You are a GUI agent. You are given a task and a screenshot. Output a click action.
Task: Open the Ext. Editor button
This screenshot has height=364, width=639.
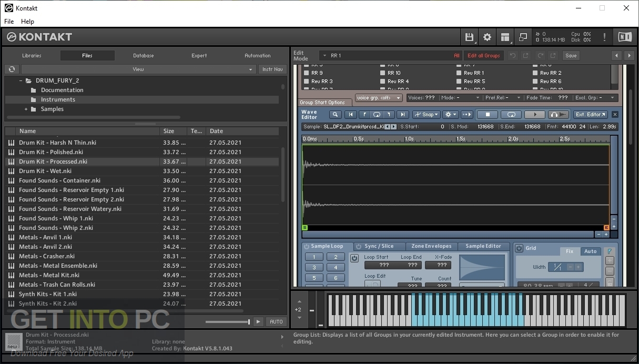(591, 115)
